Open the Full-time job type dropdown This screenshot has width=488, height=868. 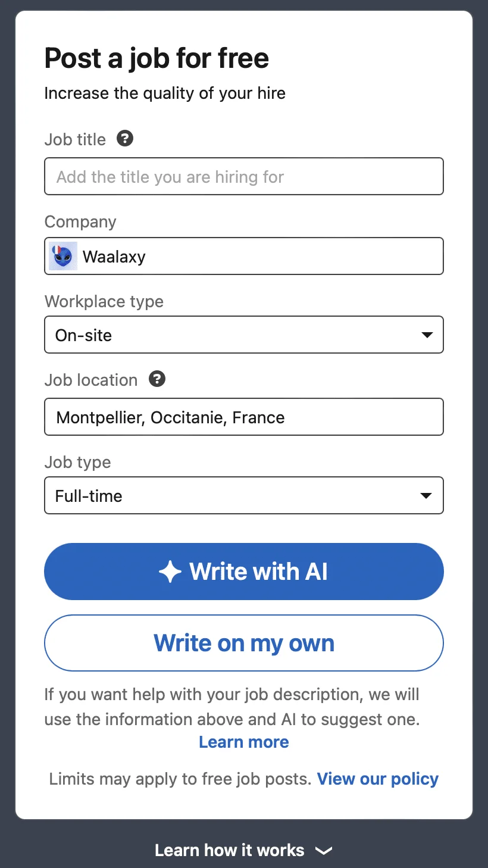pos(244,495)
